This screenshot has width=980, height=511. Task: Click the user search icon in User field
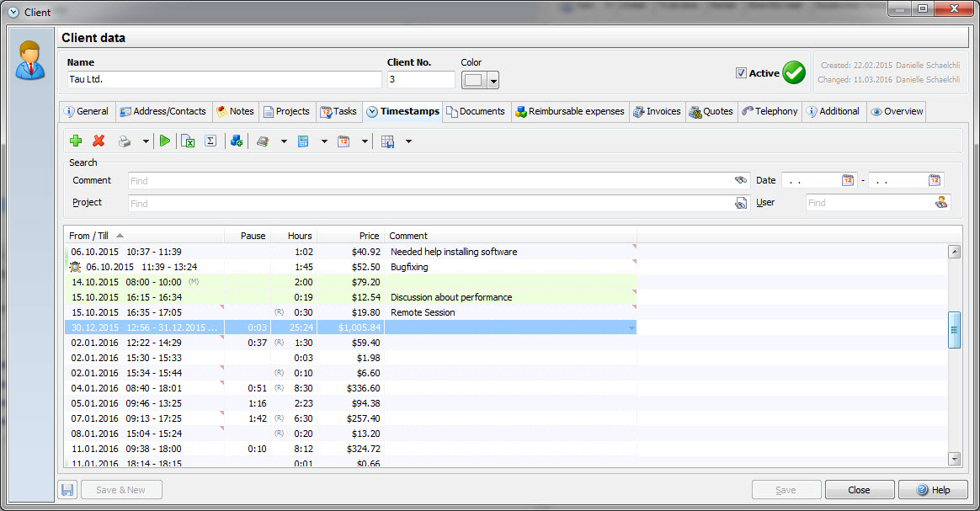coord(941,203)
